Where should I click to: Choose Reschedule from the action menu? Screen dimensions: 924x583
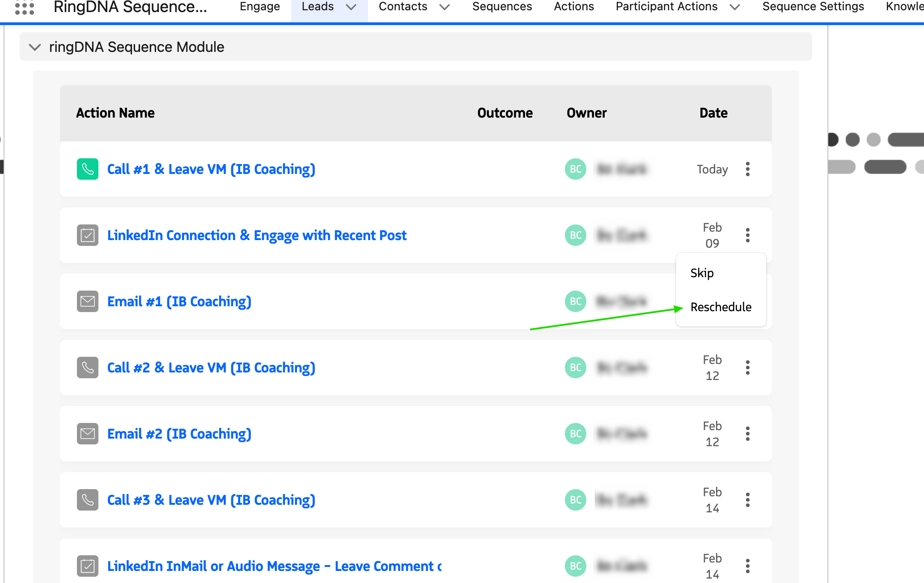(721, 307)
